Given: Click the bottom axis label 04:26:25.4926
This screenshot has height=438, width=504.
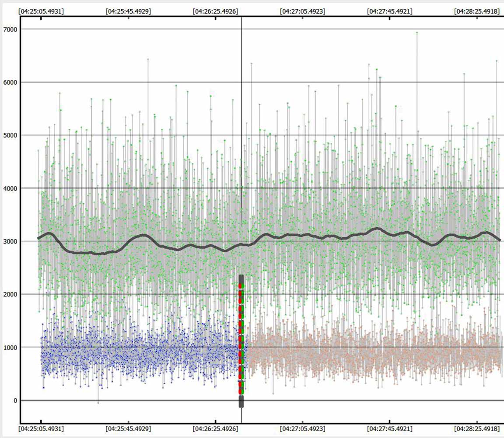Looking at the screenshot, I should coord(215,429).
